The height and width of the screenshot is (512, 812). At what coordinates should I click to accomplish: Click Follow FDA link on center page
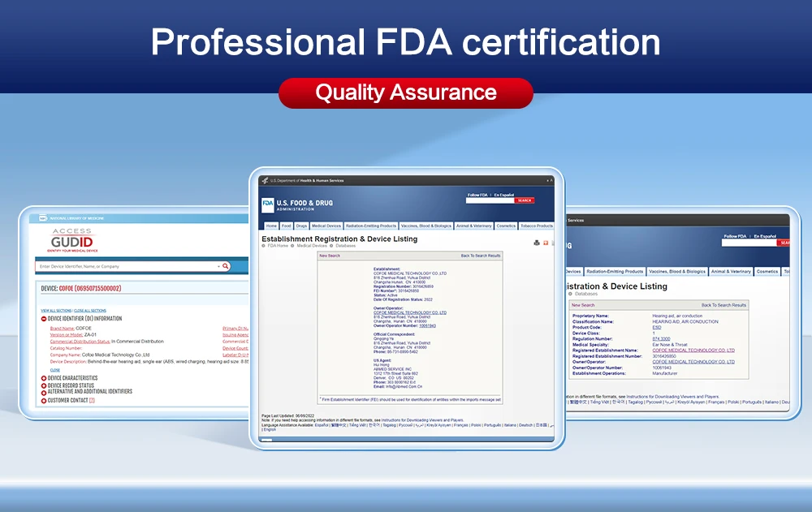point(477,195)
